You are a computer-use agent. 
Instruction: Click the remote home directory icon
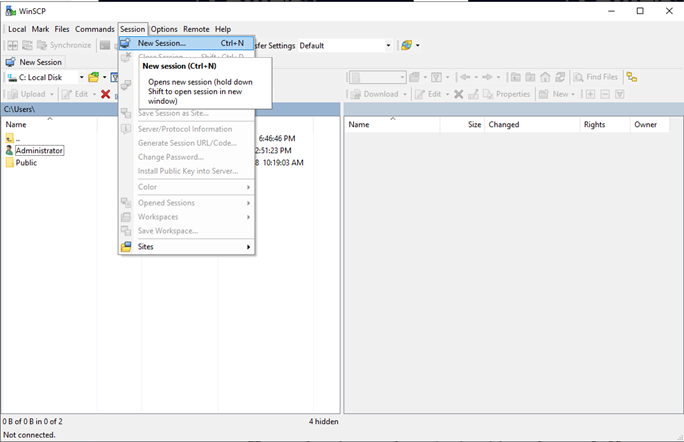pos(545,77)
